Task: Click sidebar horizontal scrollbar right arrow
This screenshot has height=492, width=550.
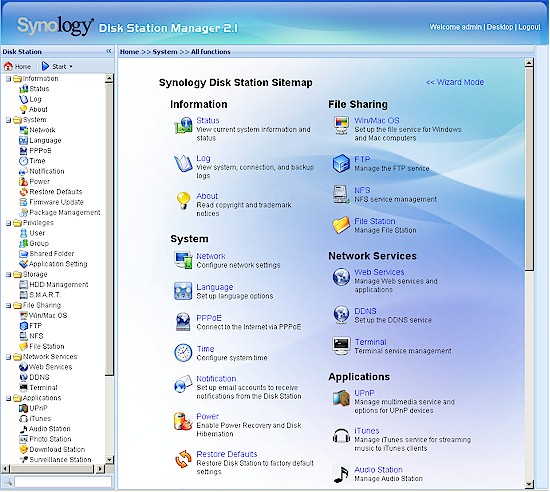Action: coord(100,469)
